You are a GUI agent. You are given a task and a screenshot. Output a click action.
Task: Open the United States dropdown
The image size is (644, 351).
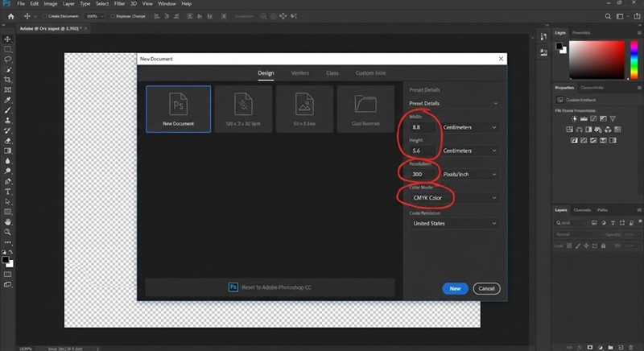[454, 223]
